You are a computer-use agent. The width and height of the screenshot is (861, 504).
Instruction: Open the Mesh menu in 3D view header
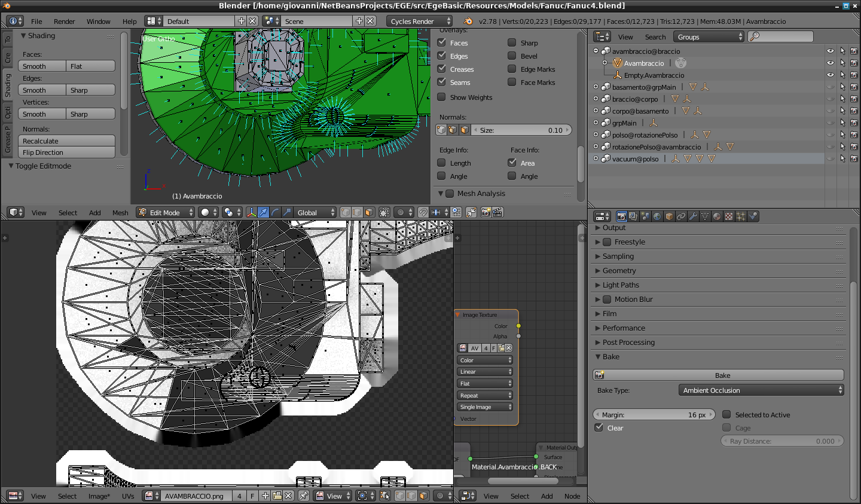pos(120,212)
